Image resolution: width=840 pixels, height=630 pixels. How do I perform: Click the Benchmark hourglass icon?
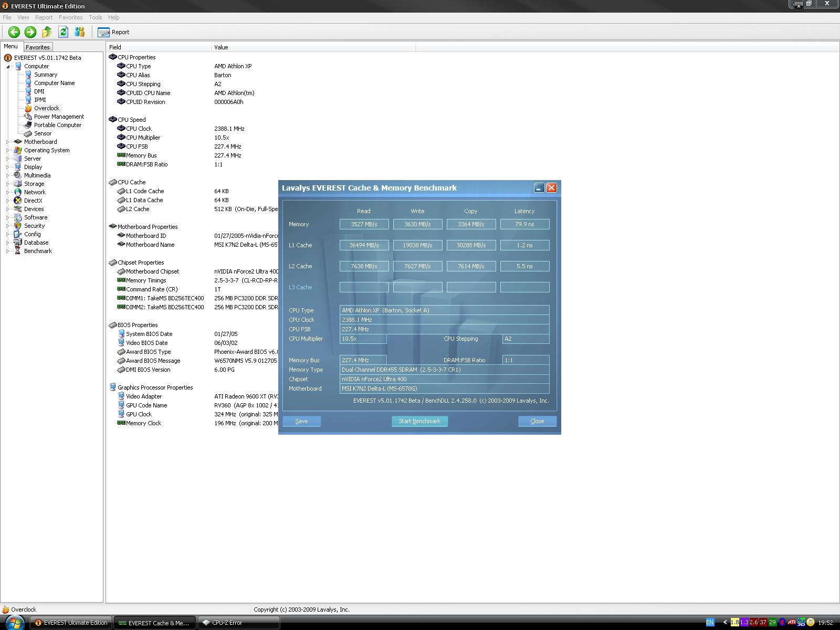(x=18, y=251)
